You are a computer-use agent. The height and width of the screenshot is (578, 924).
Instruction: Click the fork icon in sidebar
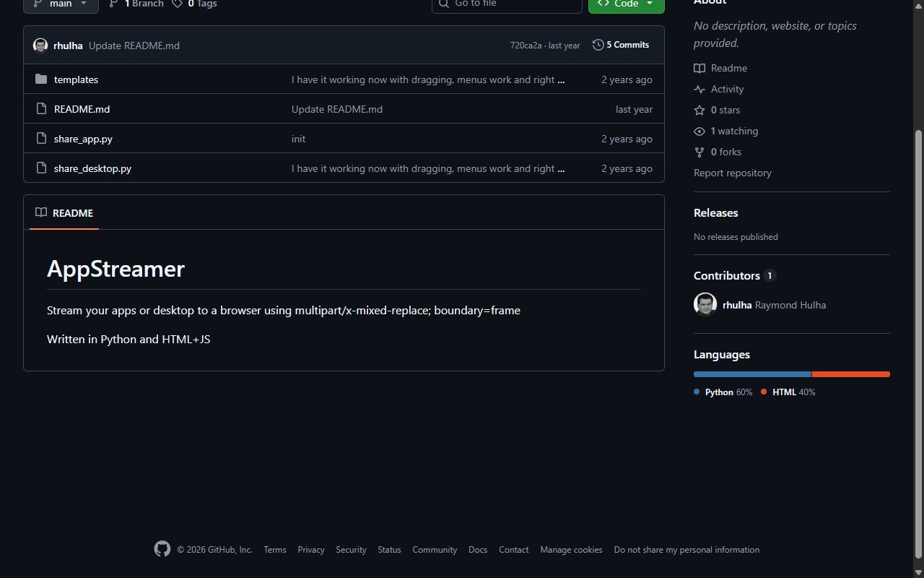tap(699, 152)
